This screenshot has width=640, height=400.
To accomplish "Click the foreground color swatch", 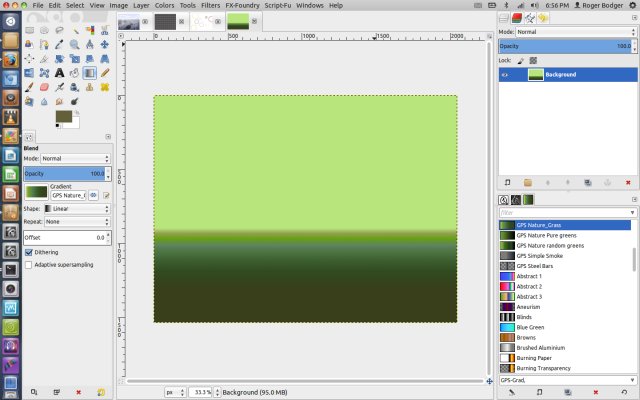I will [63, 117].
